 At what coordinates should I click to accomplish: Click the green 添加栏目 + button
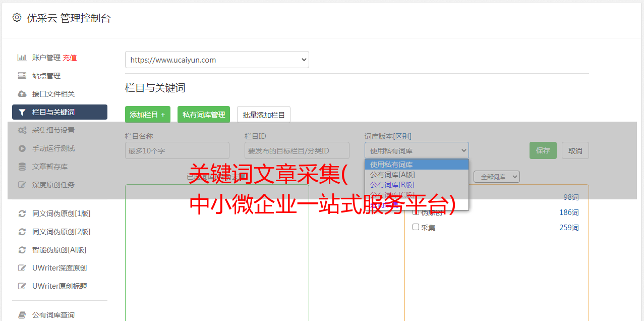click(148, 115)
